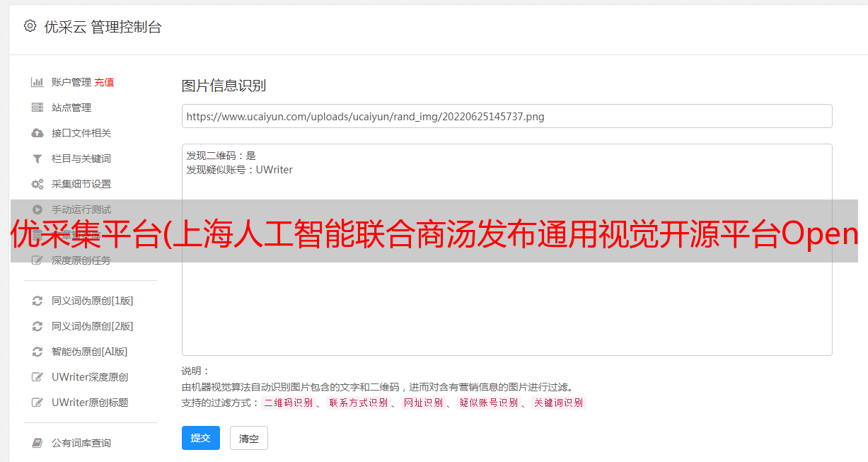
Task: Open 采集细节设置
Action: [81, 184]
